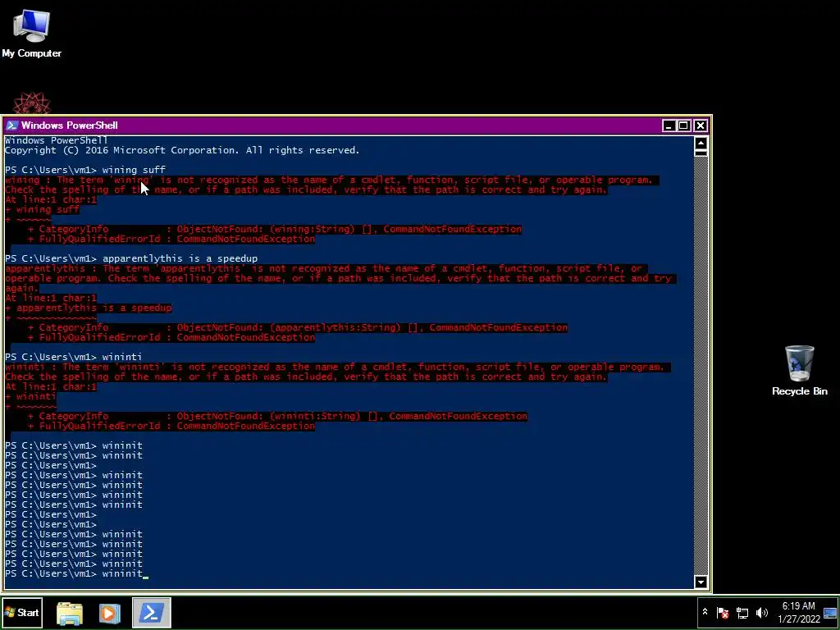Viewport: 840px width, 630px height.
Task: Launch the media player taskbar icon
Action: [109, 613]
